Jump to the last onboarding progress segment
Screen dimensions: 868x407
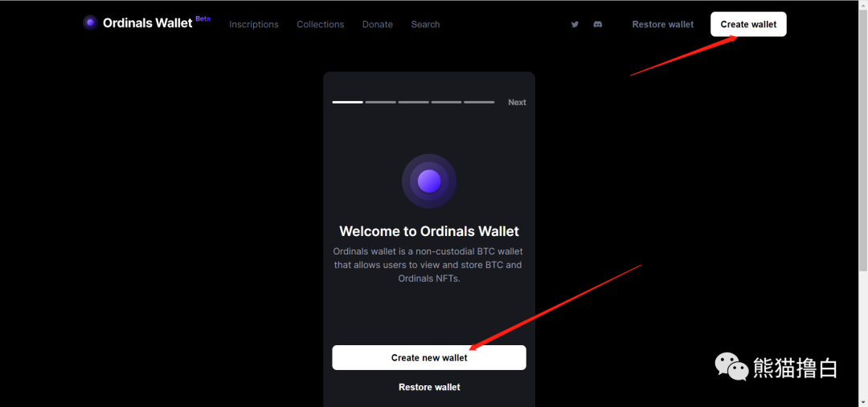pos(479,102)
